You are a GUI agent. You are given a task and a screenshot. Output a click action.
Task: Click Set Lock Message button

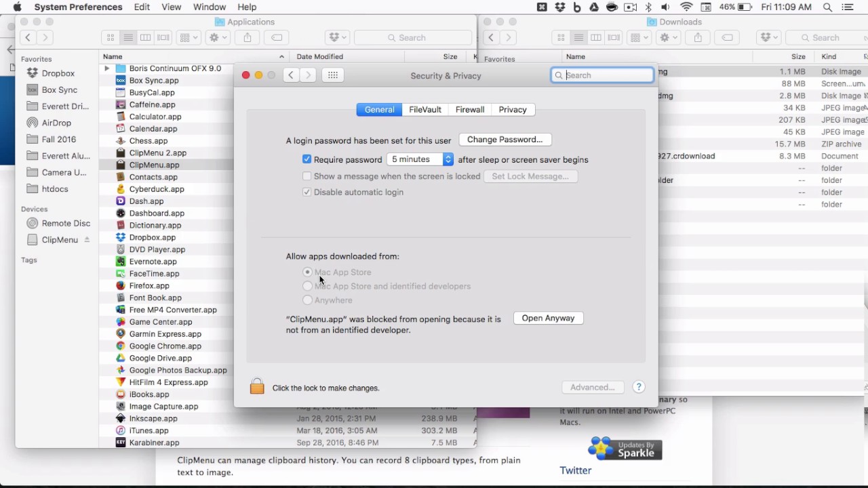click(x=530, y=176)
